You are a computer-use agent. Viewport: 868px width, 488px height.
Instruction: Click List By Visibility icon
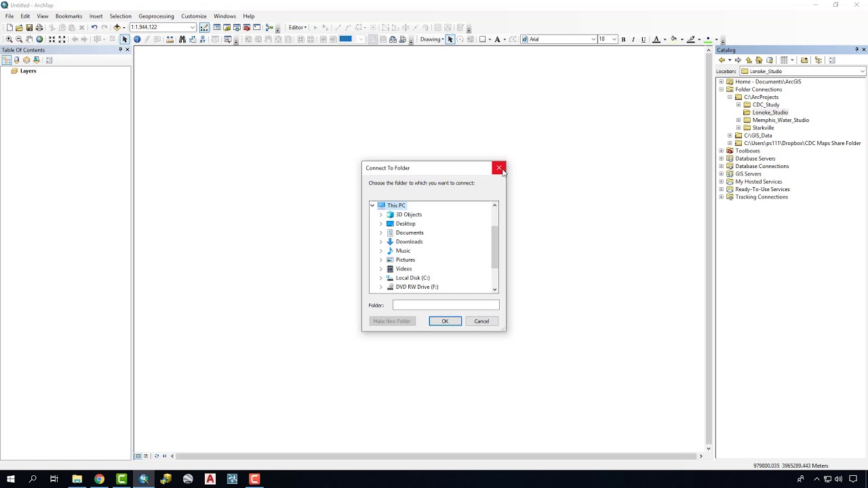pos(26,60)
